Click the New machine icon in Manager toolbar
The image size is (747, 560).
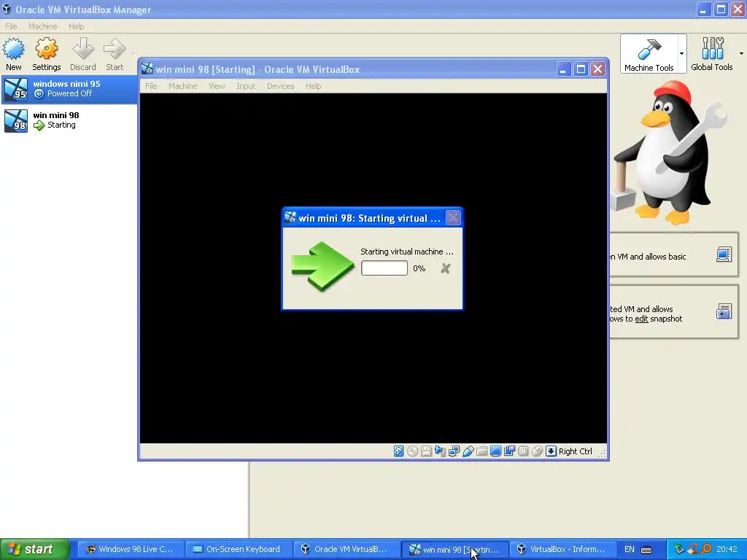(x=13, y=49)
